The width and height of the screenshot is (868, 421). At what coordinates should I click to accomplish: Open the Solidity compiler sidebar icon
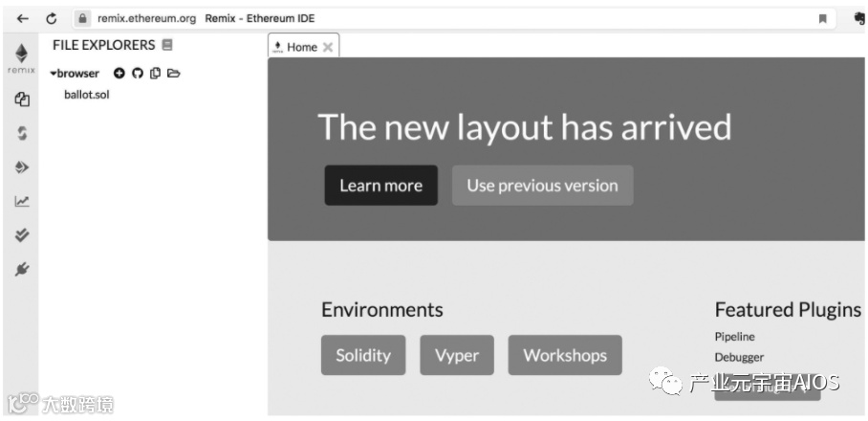coord(22,134)
